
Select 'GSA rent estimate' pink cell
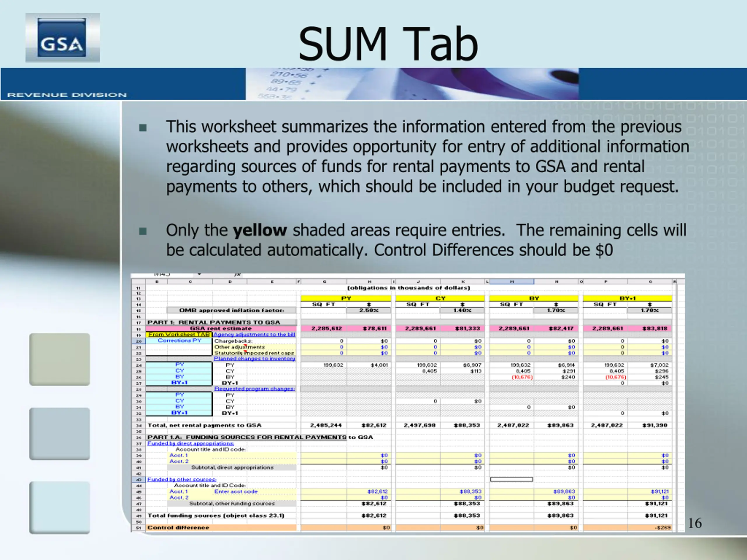click(x=221, y=328)
